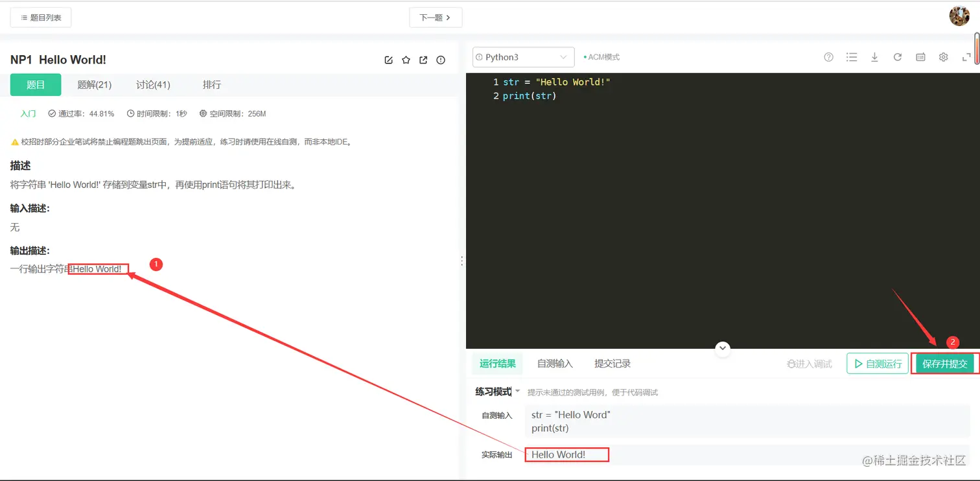Favorite the problem with the star icon
The width and height of the screenshot is (980, 481).
pos(406,60)
